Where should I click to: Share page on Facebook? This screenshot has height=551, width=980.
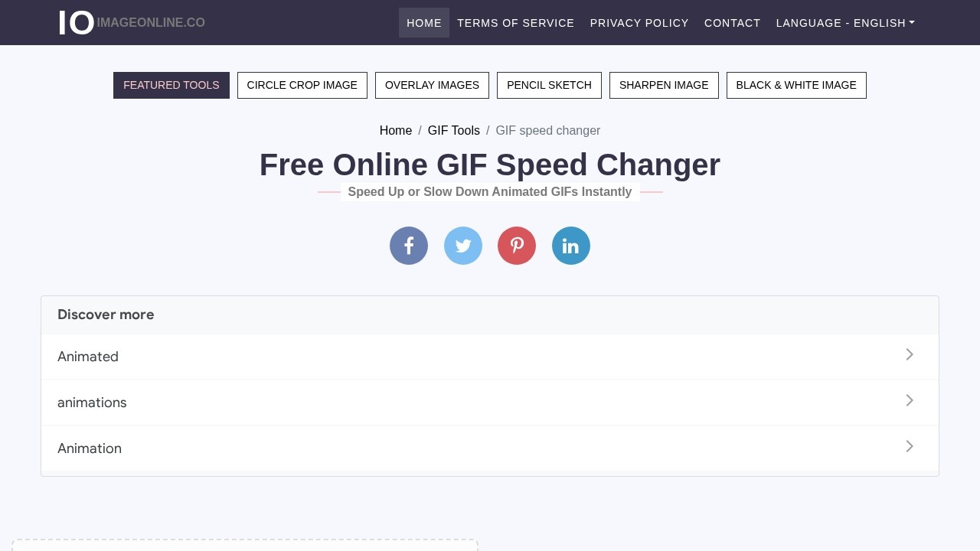409,246
